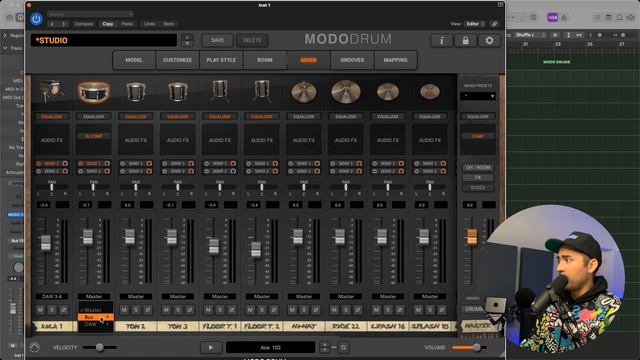The height and width of the screenshot is (360, 640).
Task: Switch to the MAPPING tab
Action: [x=396, y=60]
